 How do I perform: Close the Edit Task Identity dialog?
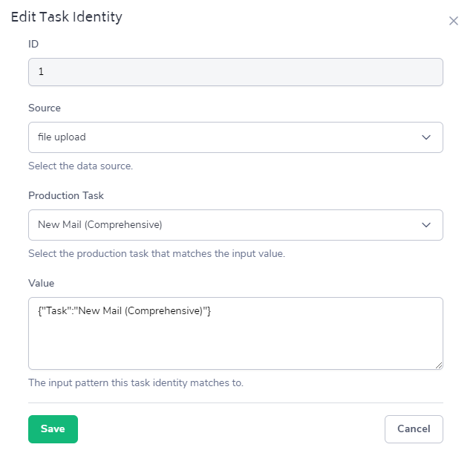pyautogui.click(x=454, y=22)
